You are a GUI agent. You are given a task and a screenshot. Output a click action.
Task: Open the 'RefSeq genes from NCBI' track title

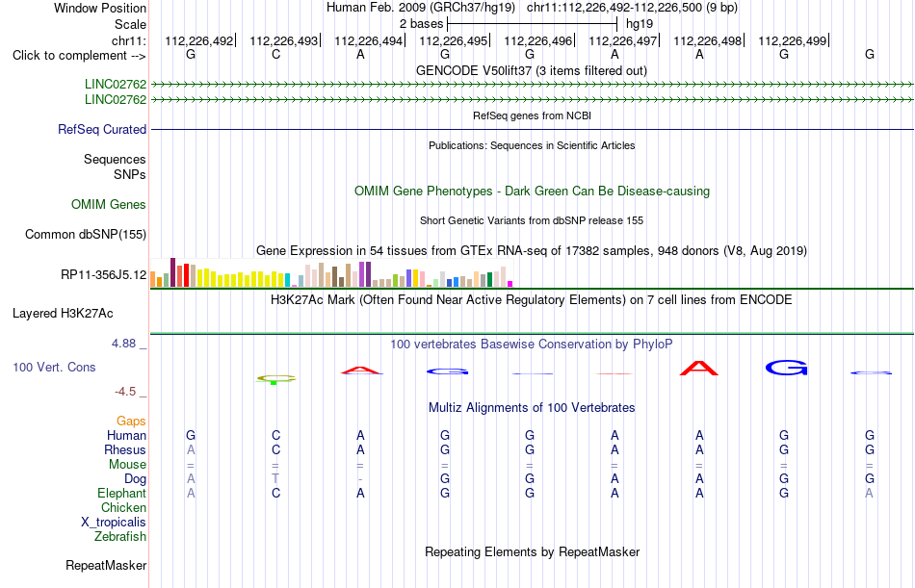click(532, 115)
